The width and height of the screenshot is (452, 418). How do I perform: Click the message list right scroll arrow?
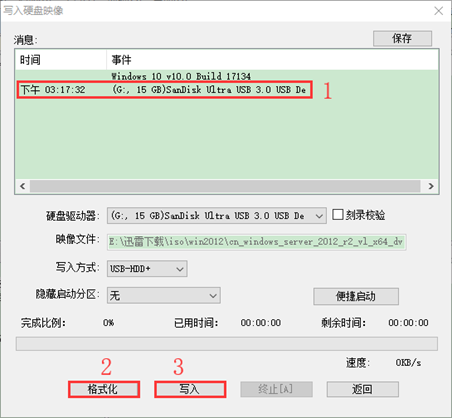[431, 186]
